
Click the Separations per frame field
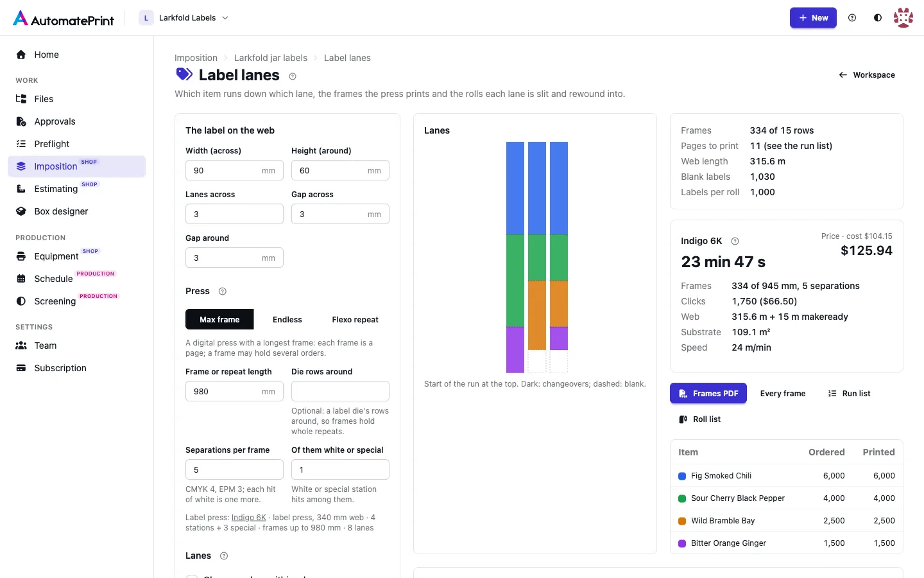(x=234, y=469)
